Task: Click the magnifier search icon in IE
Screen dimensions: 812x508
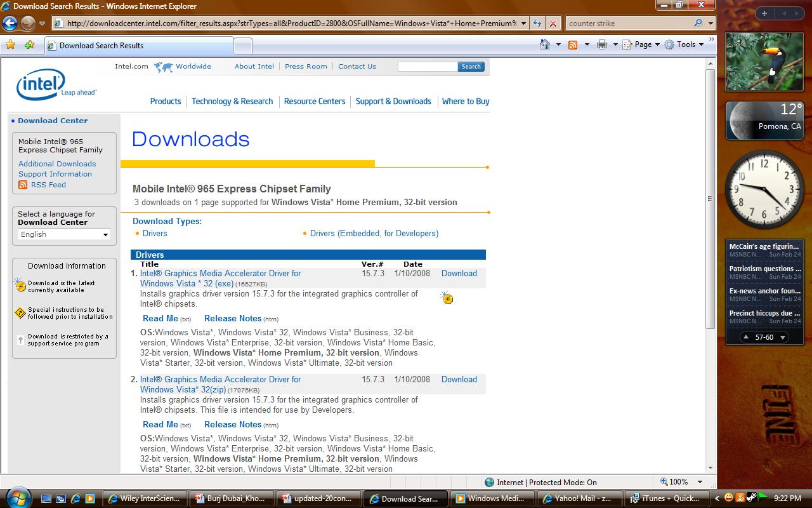Action: (698, 23)
